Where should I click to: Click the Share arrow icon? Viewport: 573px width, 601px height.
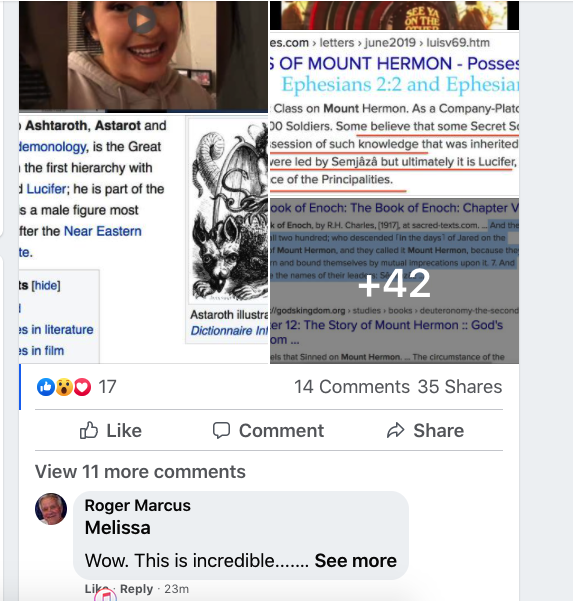(396, 430)
